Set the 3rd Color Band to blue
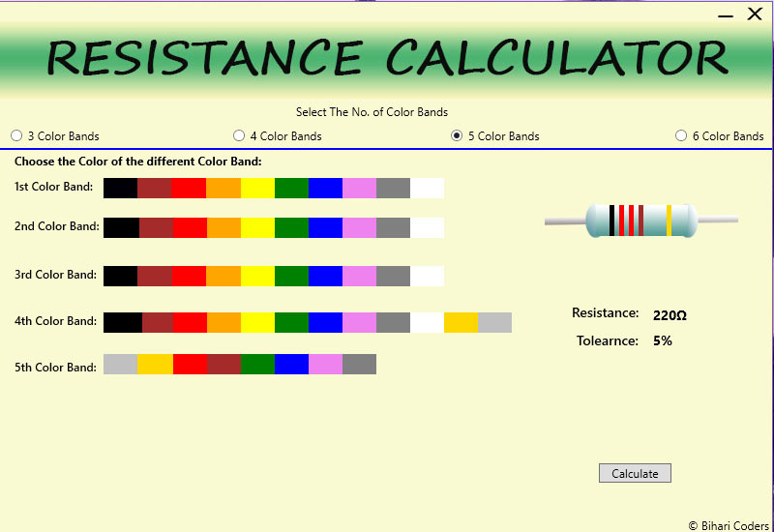774x532 pixels. tap(325, 276)
